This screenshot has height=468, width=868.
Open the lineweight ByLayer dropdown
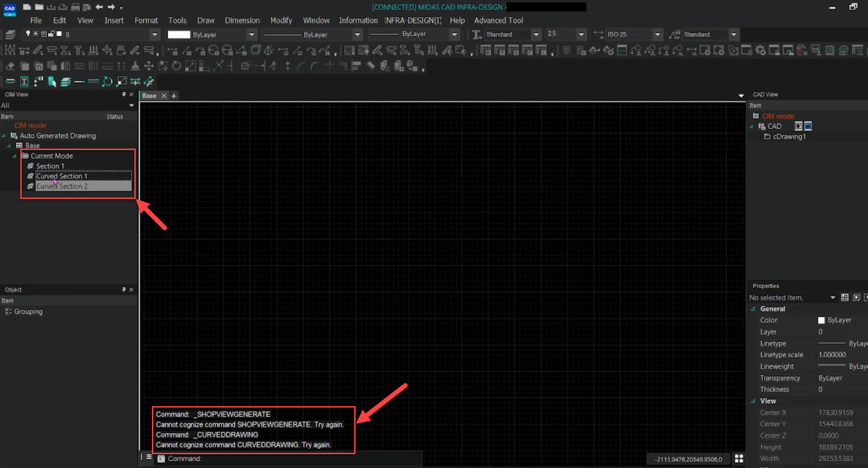(x=454, y=35)
